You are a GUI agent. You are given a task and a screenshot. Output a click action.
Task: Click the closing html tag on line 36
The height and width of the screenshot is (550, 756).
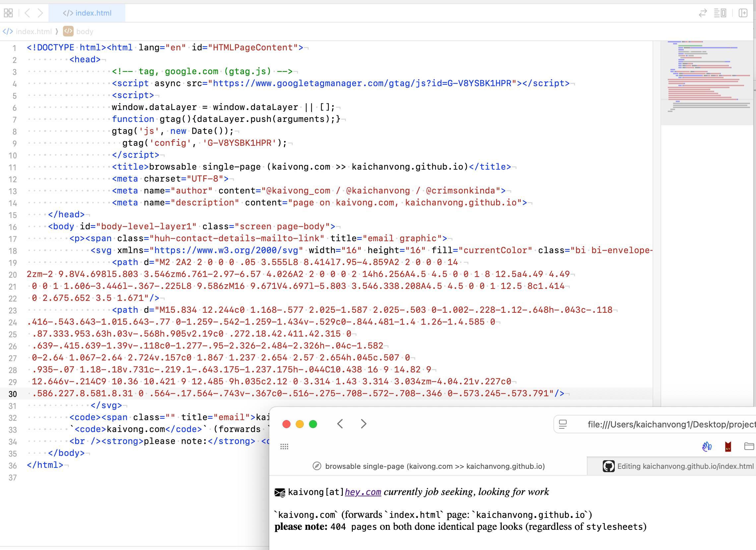click(45, 465)
